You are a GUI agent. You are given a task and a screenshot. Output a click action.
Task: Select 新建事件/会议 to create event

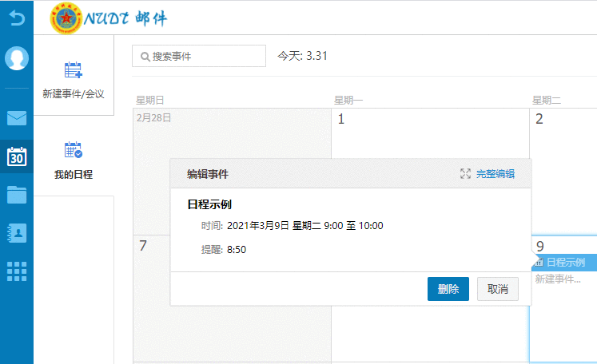[74, 81]
